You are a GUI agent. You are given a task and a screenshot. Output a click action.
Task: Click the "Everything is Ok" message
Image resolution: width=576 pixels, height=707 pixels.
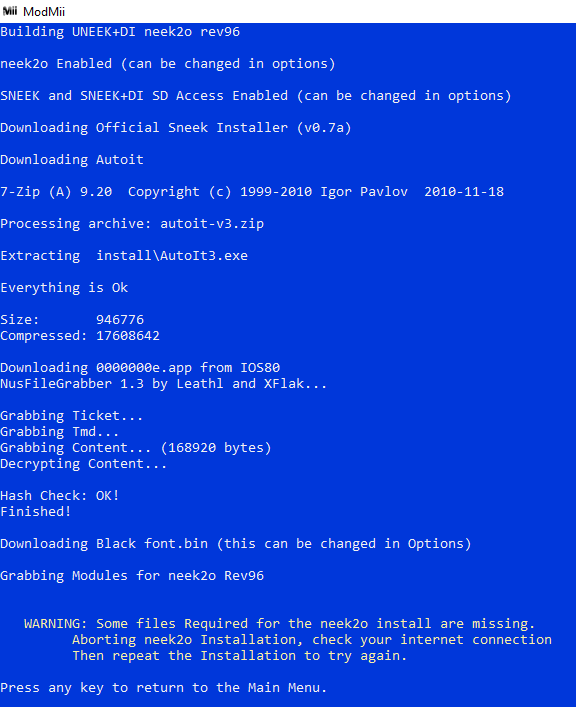[64, 288]
